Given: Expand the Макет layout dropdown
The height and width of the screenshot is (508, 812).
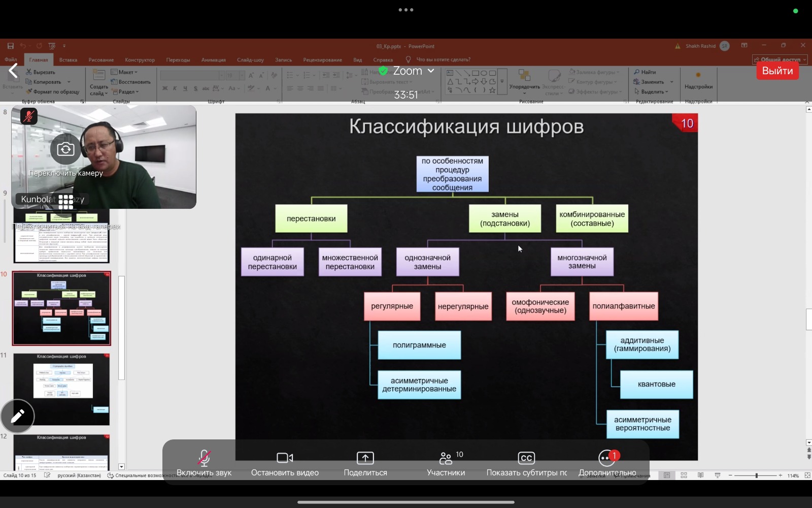Looking at the screenshot, I should [124, 72].
